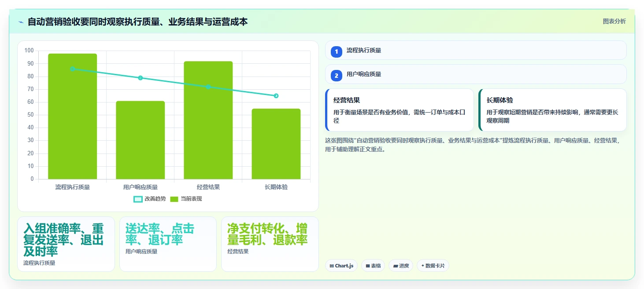Click the 净支付转化 metric card
The image size is (644, 289).
click(x=270, y=244)
